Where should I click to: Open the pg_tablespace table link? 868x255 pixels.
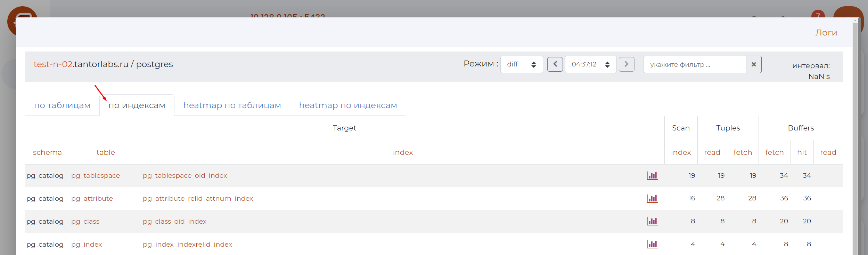pyautogui.click(x=96, y=176)
